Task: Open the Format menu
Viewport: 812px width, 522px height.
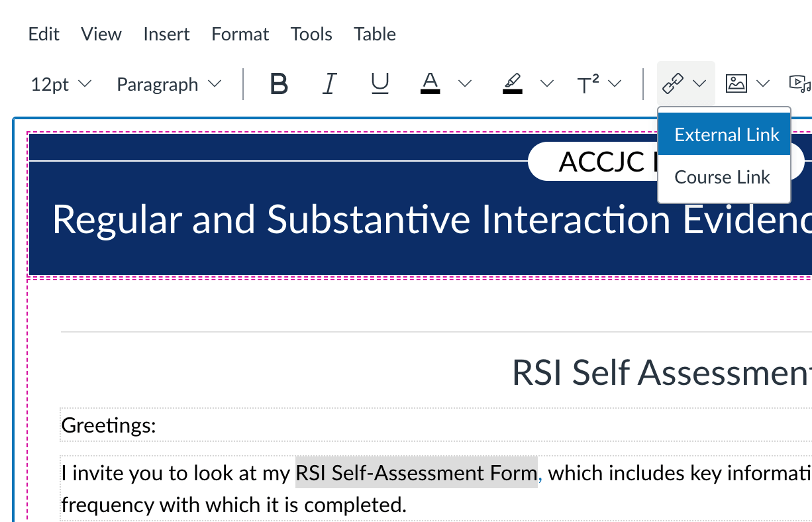Action: 240,34
